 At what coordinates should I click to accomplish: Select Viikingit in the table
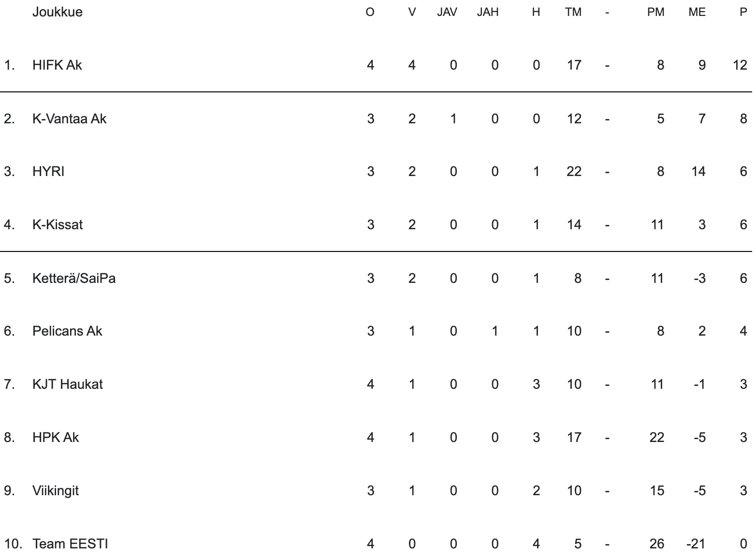pos(56,491)
